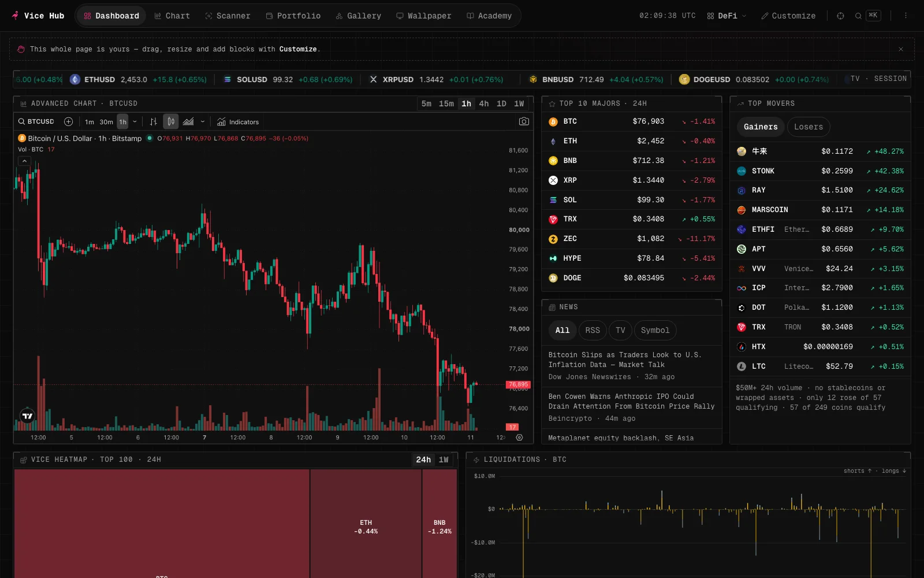Open the DeFi layout dropdown
Screen dimensions: 924x578
(x=726, y=16)
